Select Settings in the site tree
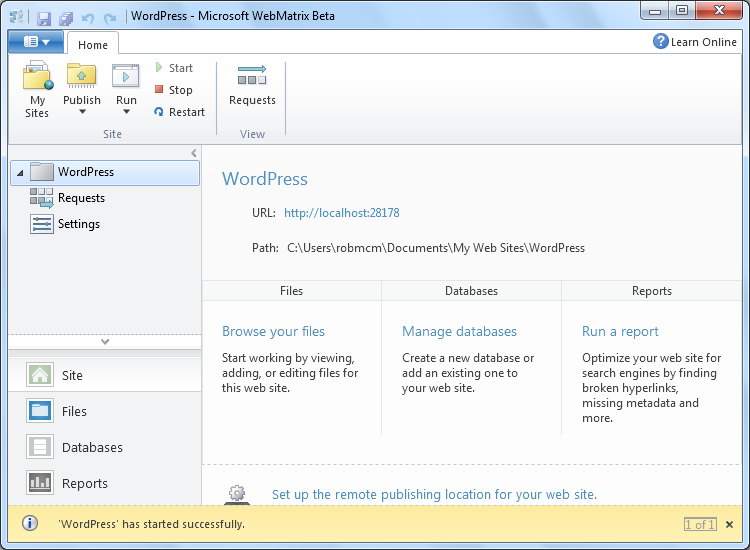Viewport: 750px width, 550px height. pyautogui.click(x=78, y=224)
